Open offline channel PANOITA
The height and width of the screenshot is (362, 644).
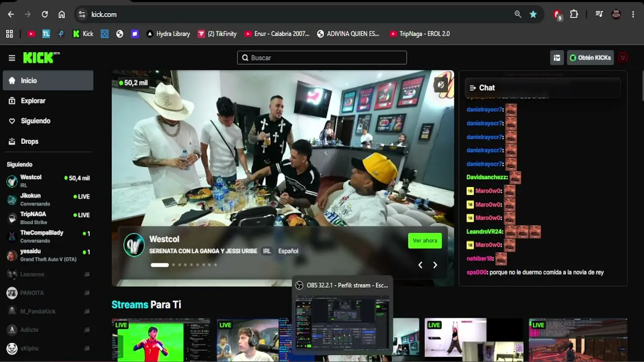coord(48,293)
